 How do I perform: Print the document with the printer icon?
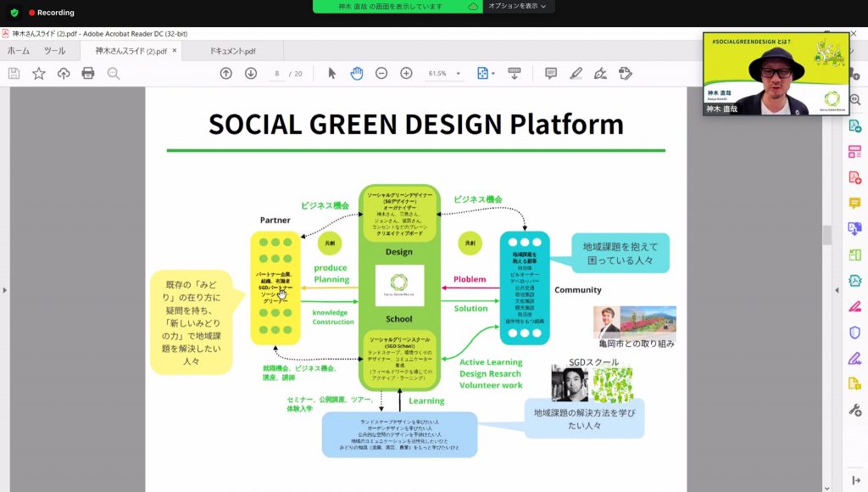[x=88, y=73]
